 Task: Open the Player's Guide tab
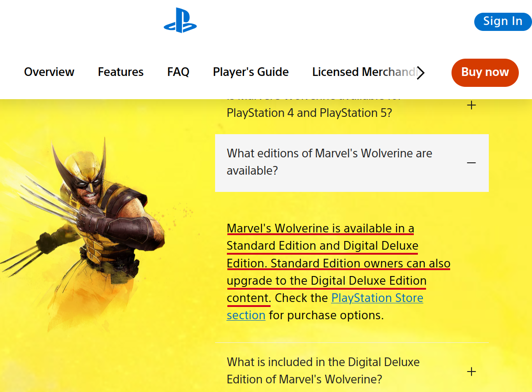(251, 72)
